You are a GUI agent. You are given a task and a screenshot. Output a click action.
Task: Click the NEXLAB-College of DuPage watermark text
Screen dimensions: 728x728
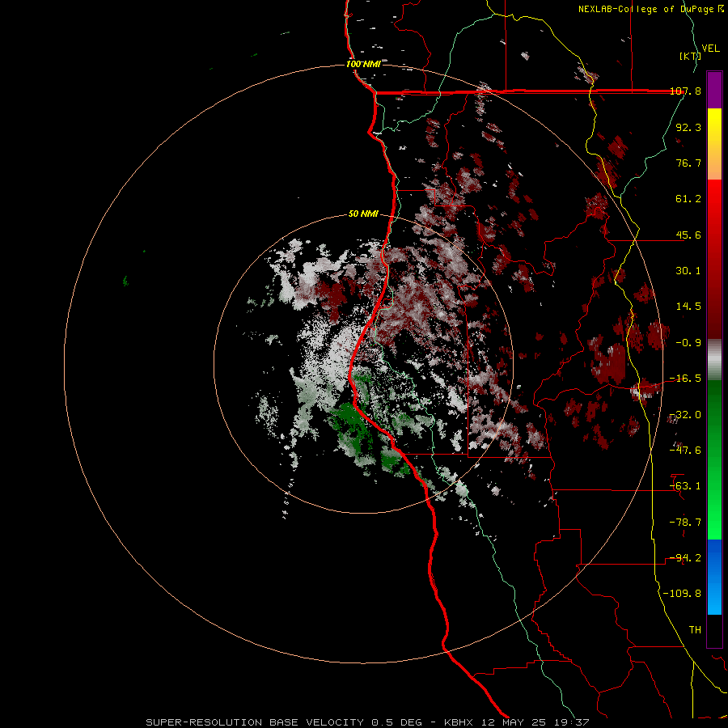point(650,9)
